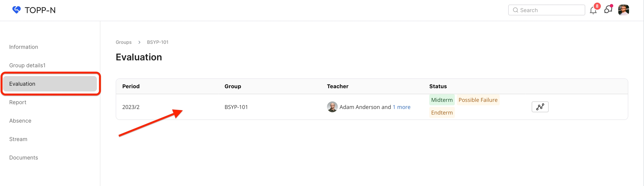
Task: Click Adam Anderson's teacher avatar
Action: tap(332, 107)
